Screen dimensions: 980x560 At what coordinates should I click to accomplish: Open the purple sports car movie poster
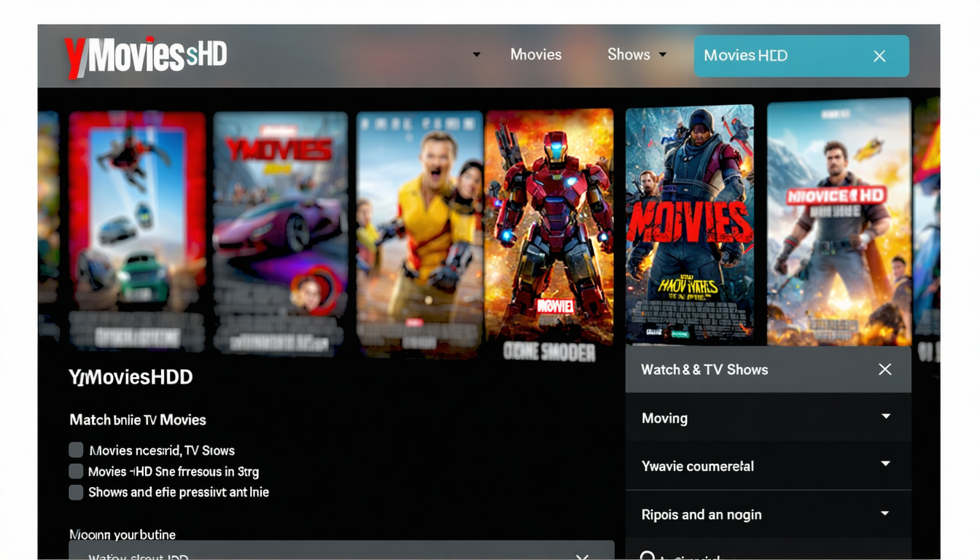click(x=280, y=226)
